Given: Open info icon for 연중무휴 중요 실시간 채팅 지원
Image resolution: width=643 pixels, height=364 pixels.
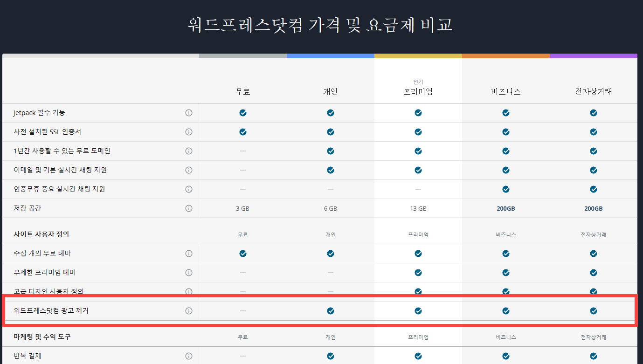Looking at the screenshot, I should (189, 189).
